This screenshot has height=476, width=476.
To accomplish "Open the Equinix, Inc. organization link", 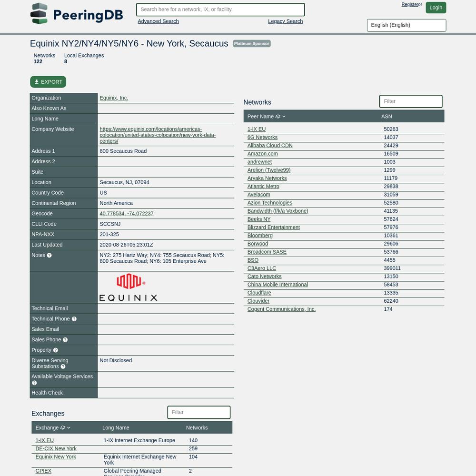I will click(114, 98).
